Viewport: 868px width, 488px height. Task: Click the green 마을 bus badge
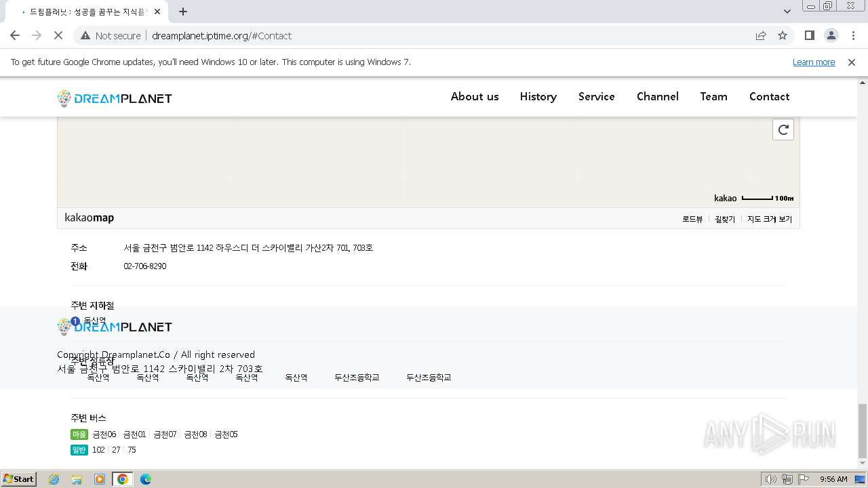(79, 434)
